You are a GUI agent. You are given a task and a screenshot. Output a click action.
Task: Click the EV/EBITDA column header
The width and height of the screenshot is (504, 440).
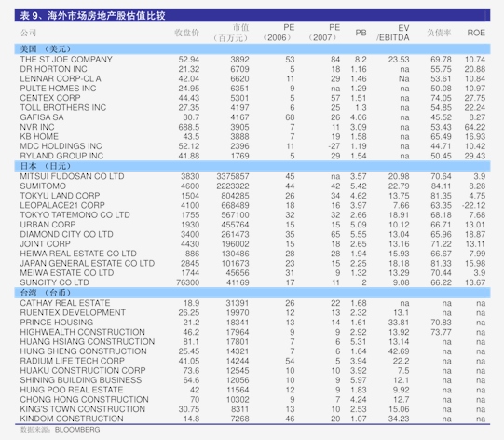pos(393,33)
